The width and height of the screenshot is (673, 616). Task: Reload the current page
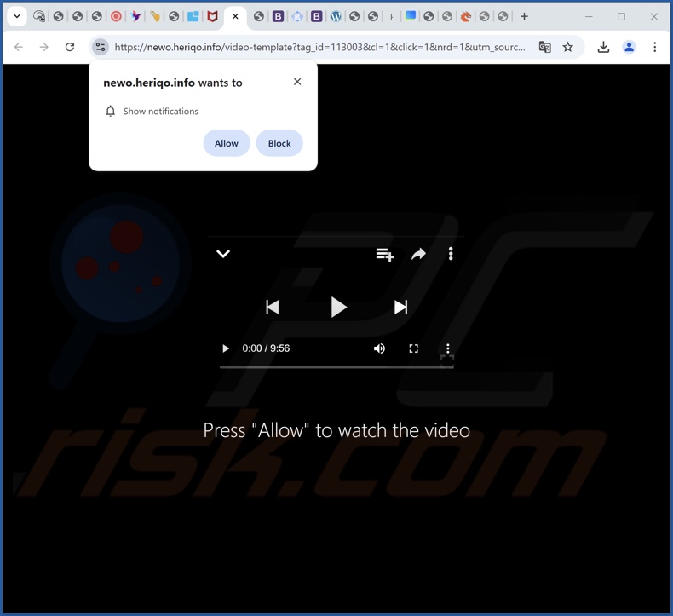tap(70, 47)
